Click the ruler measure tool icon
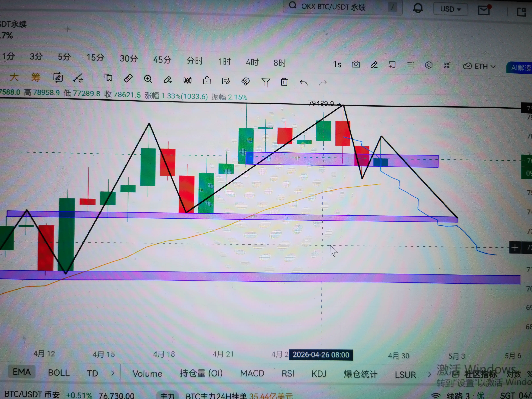 [128, 78]
